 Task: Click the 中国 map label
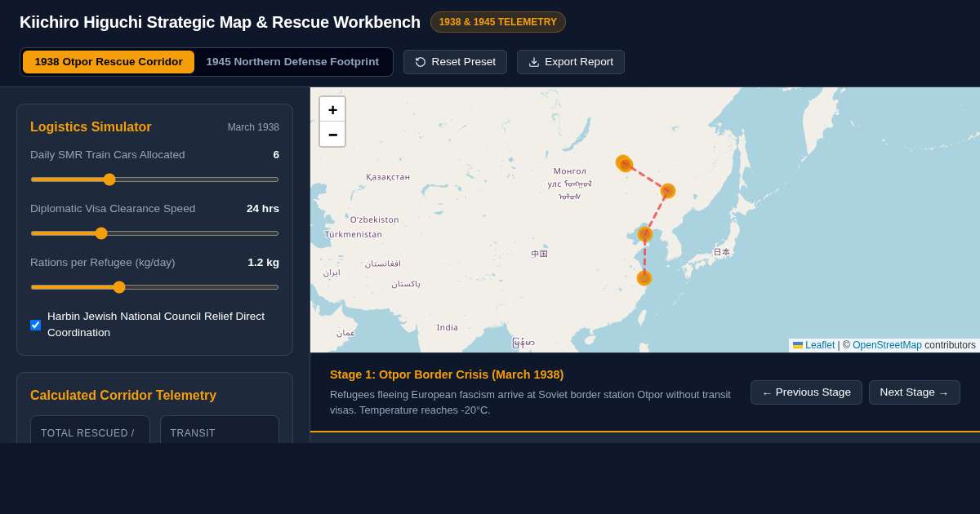click(x=539, y=255)
